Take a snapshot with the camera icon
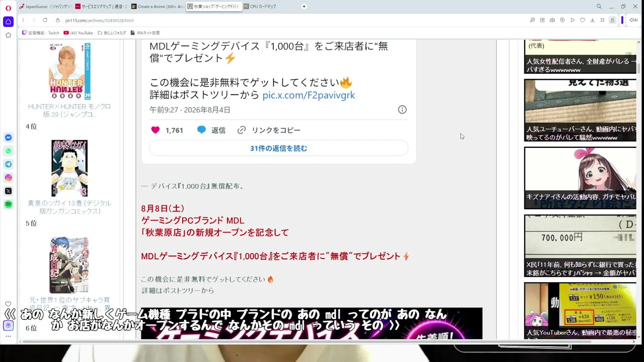The image size is (644, 362). [552, 20]
